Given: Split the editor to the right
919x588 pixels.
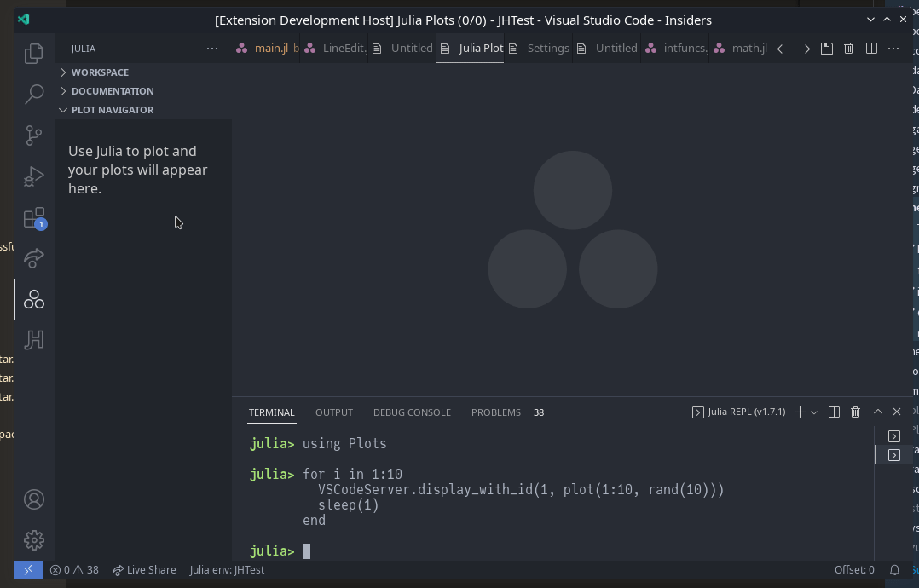Looking at the screenshot, I should 871,49.
